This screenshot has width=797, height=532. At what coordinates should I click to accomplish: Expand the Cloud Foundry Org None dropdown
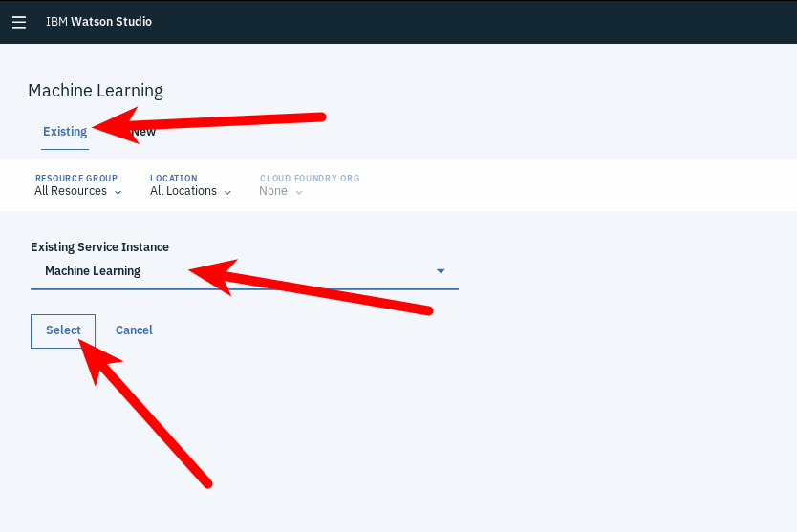[281, 191]
